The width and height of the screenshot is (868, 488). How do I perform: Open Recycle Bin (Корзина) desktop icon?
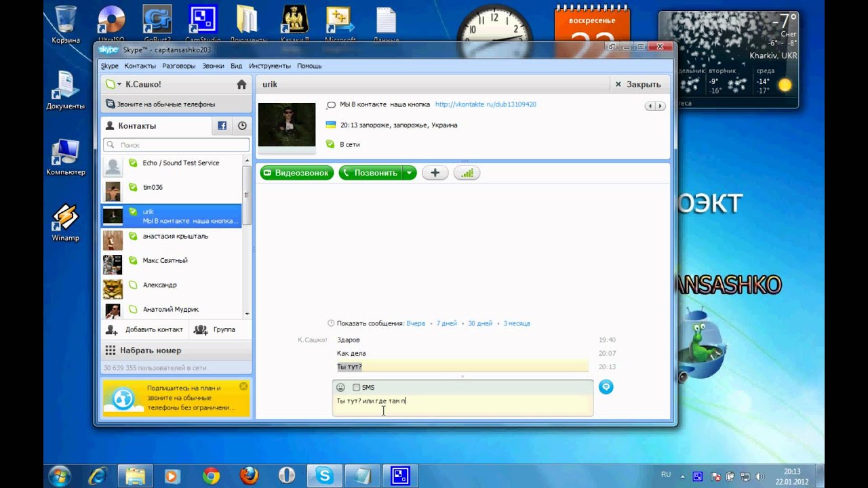click(66, 24)
